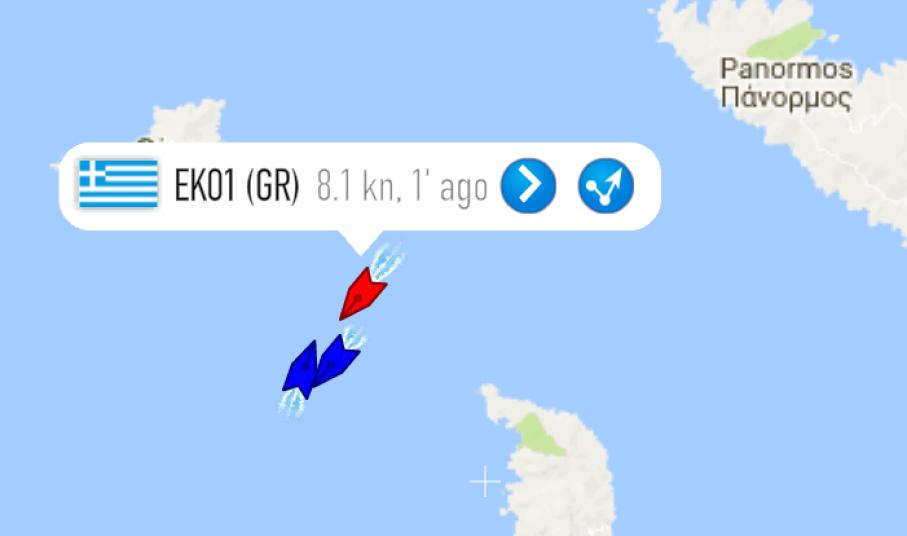Click the Greek Πάνορμος label text
The height and width of the screenshot is (536, 907).
(x=786, y=97)
